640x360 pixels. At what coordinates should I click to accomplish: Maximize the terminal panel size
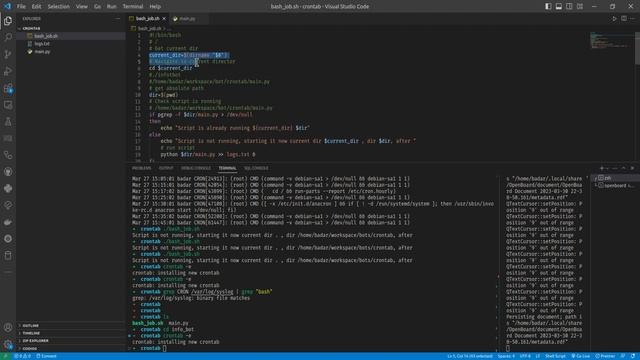click(x=623, y=168)
